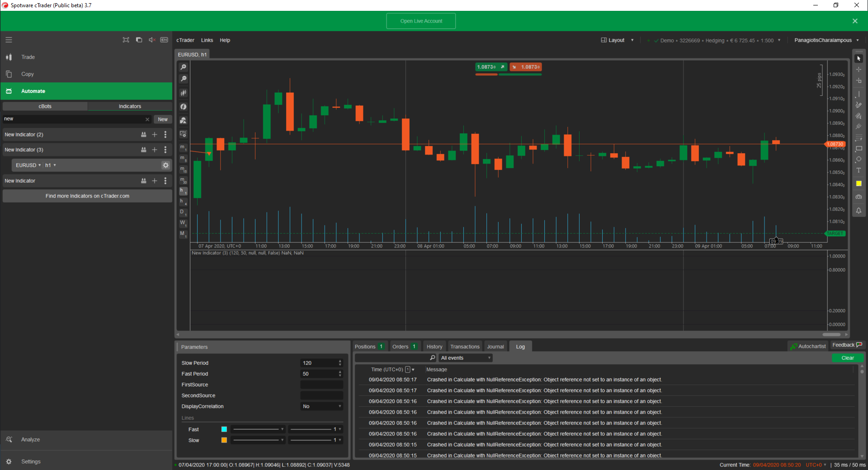Switch to the M1 monthly timeframe
This screenshot has height=470, width=868.
[183, 234]
